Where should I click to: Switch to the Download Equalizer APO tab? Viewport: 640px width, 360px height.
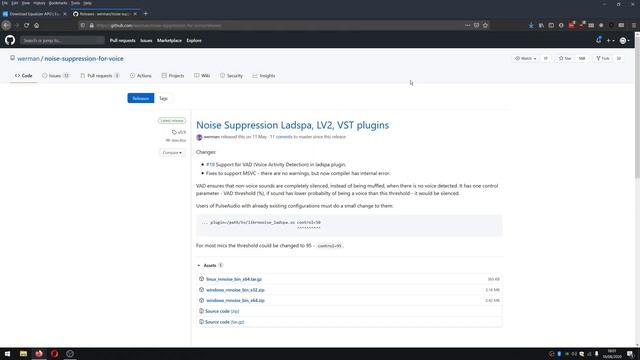click(x=35, y=14)
